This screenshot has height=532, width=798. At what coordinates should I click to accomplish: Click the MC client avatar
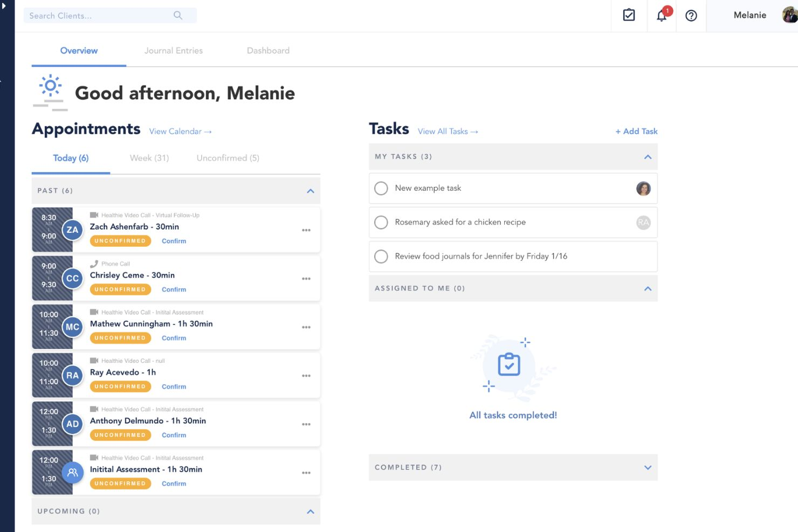[72, 327]
